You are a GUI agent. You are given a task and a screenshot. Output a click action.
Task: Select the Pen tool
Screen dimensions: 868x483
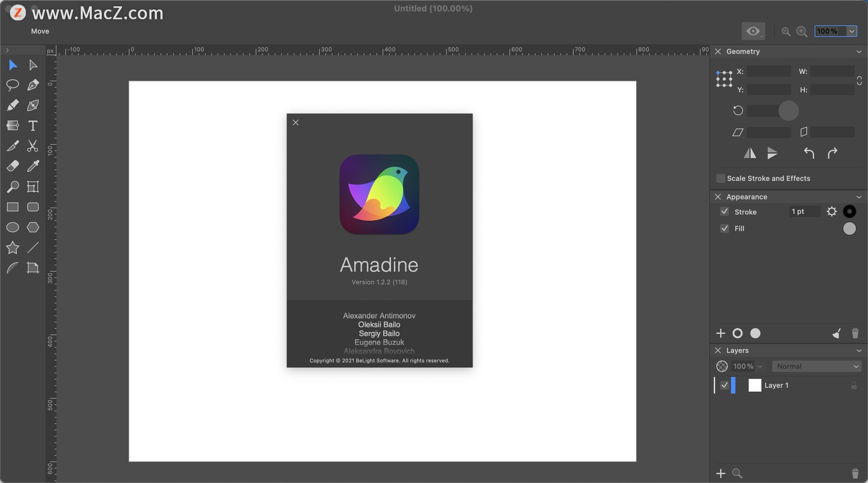click(33, 85)
